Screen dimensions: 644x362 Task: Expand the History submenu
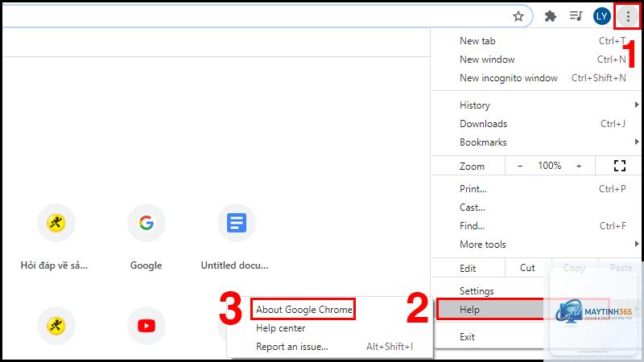pyautogui.click(x=536, y=105)
